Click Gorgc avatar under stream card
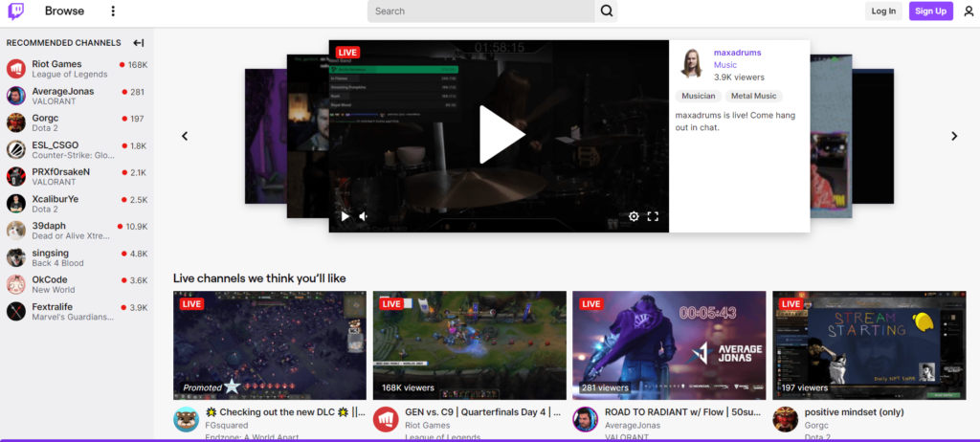Viewport: 980px width, 442px height. point(786,419)
